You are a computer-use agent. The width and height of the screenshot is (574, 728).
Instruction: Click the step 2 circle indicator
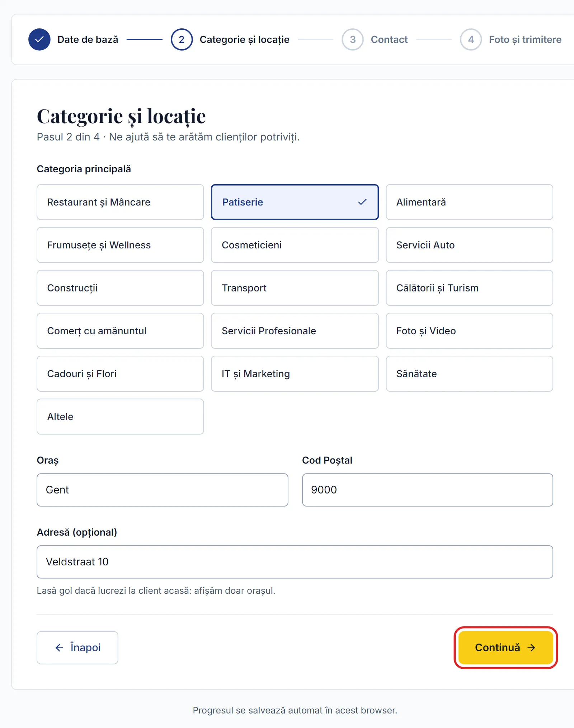click(182, 39)
